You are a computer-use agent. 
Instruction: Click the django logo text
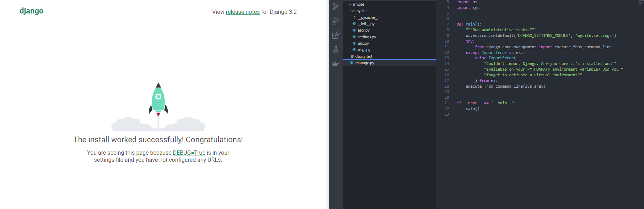tap(31, 11)
